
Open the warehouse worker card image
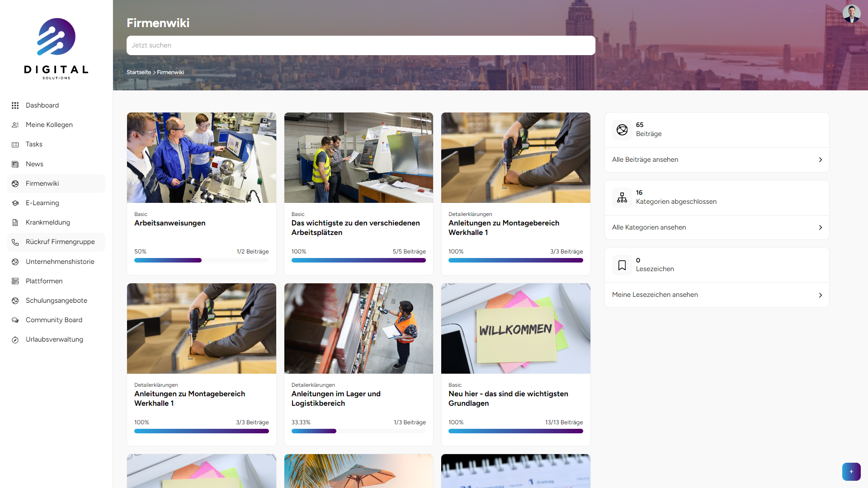click(x=359, y=328)
